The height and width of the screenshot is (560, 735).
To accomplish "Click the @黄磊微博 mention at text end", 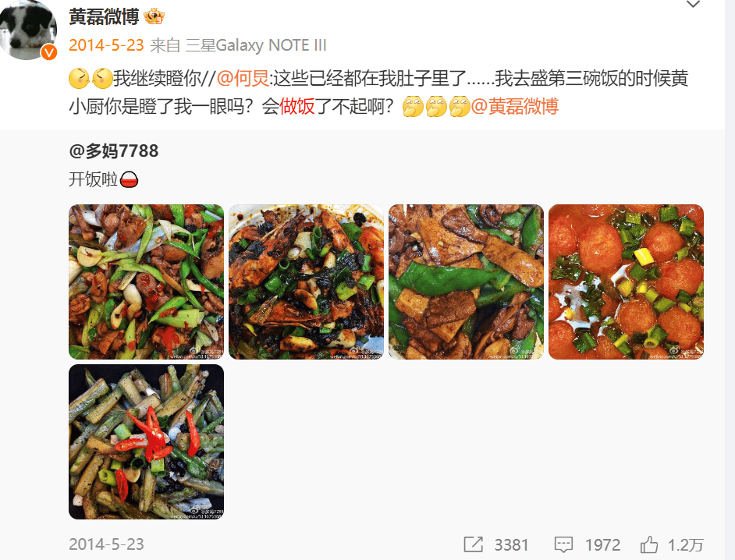I will (515, 106).
